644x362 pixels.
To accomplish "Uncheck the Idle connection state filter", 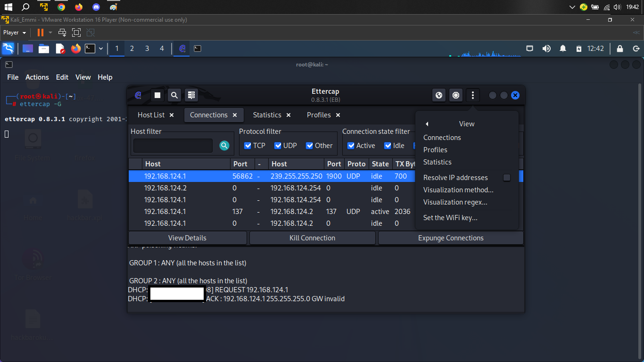I will pyautogui.click(x=388, y=146).
